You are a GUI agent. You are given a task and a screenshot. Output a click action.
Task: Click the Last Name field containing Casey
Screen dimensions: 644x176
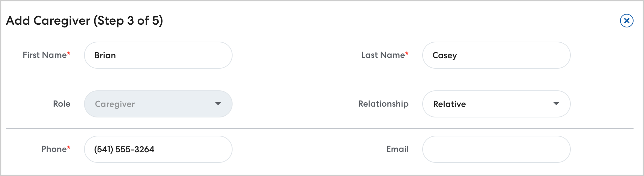pos(496,55)
